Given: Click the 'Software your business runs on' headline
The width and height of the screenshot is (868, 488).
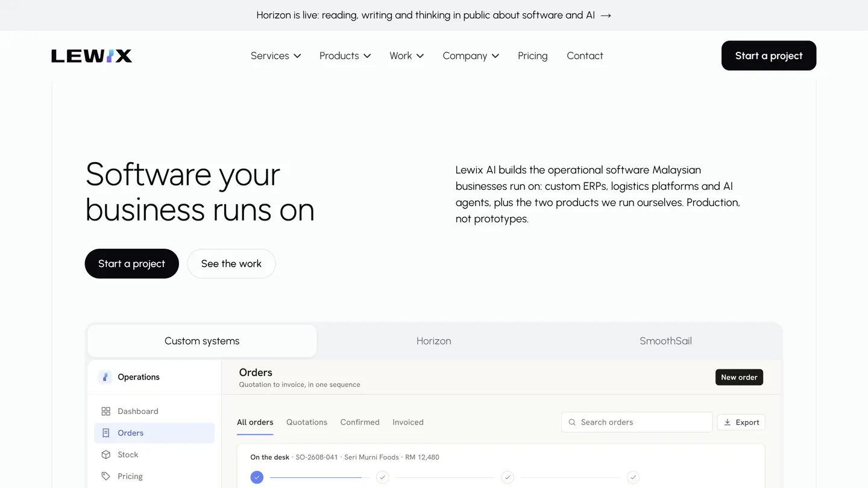Looking at the screenshot, I should pos(200,192).
